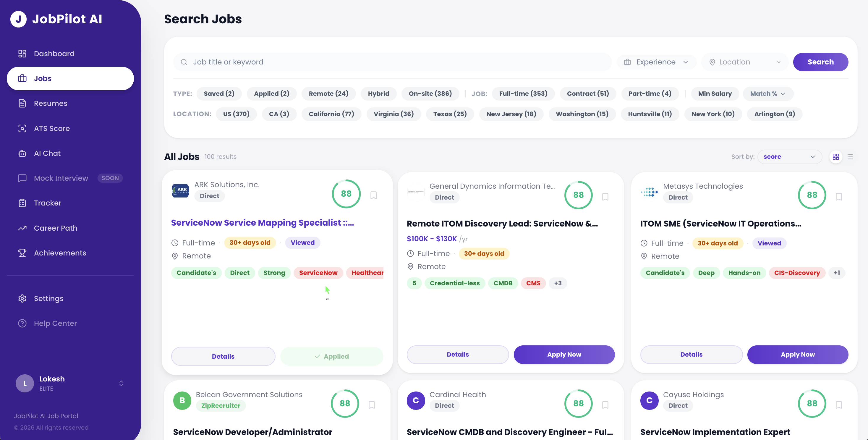Click the Resumes document icon in the sidebar
The height and width of the screenshot is (440, 868).
pos(22,103)
